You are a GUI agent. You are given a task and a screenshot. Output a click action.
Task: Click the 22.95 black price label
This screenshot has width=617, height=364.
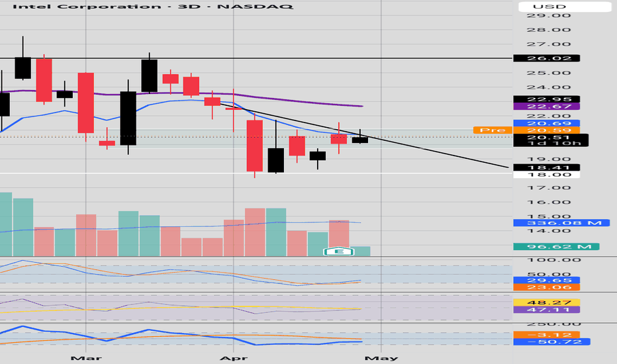tap(546, 99)
